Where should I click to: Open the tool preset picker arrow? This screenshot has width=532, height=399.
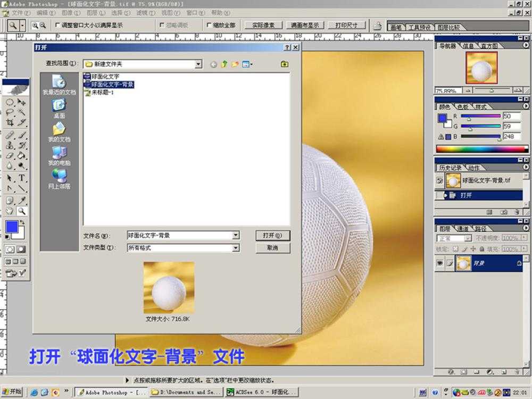22,25
